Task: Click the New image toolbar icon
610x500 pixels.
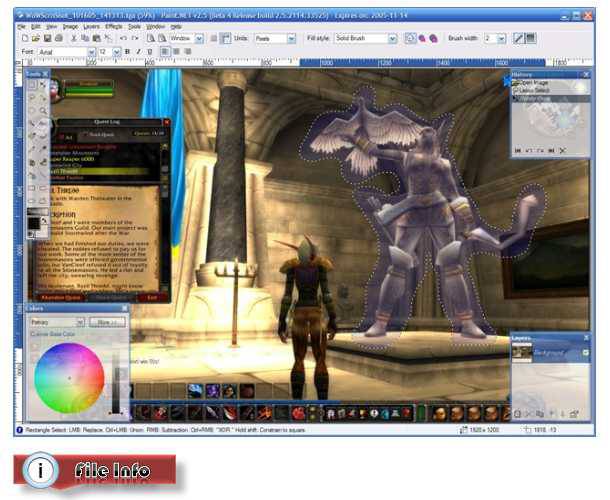Action: pos(25,38)
